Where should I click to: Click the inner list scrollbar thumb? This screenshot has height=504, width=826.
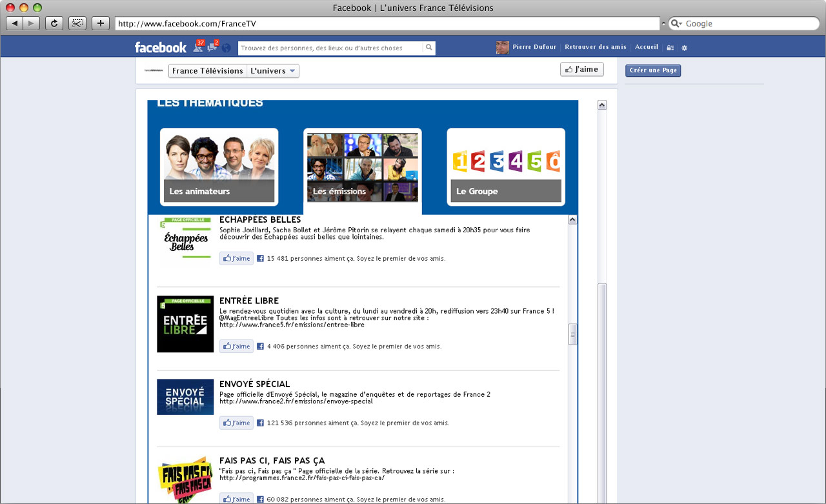click(572, 335)
